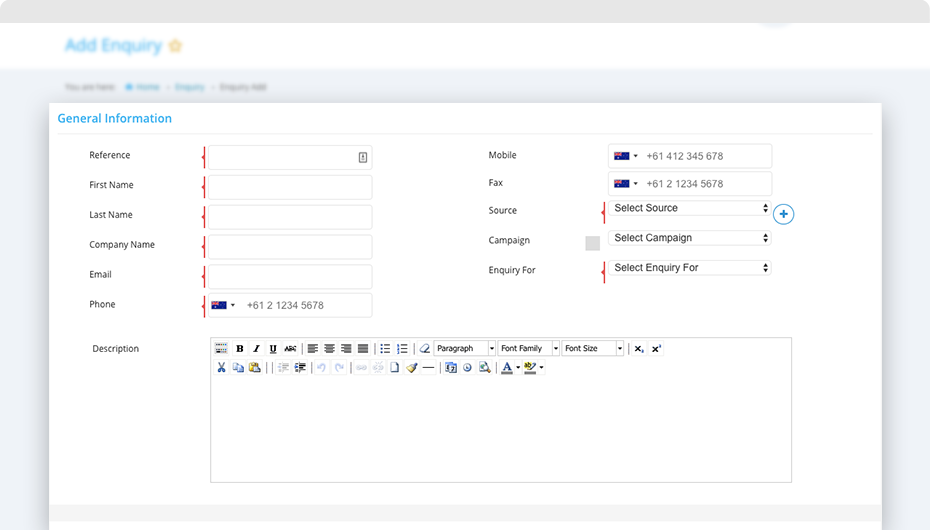Click the eraser remove-formatting icon

pyautogui.click(x=425, y=349)
